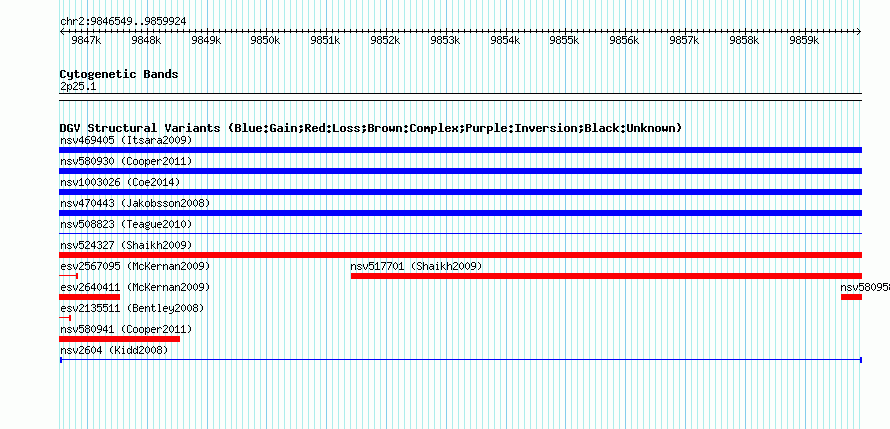This screenshot has height=429, width=890.
Task: Click the red loss bar under esv2640411
Action: click(90, 297)
